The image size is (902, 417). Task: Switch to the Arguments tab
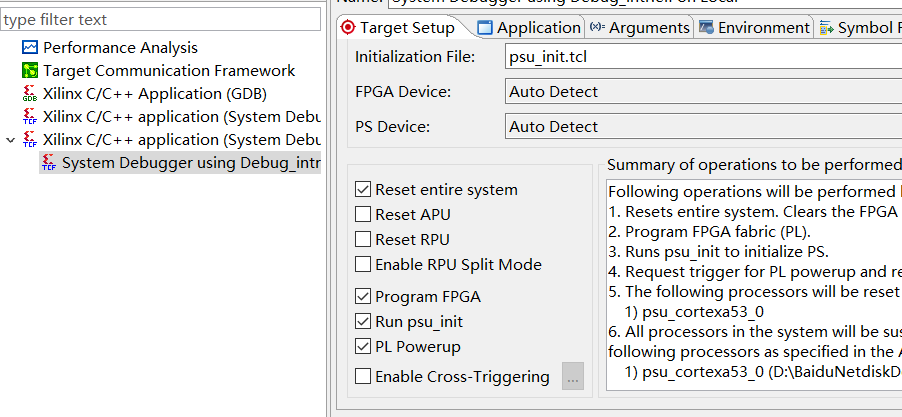(x=648, y=28)
